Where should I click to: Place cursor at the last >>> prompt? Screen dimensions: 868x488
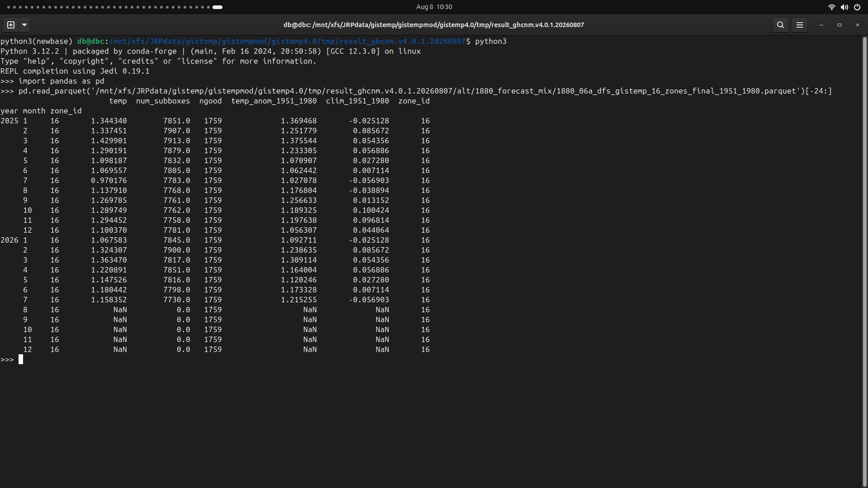coord(21,359)
